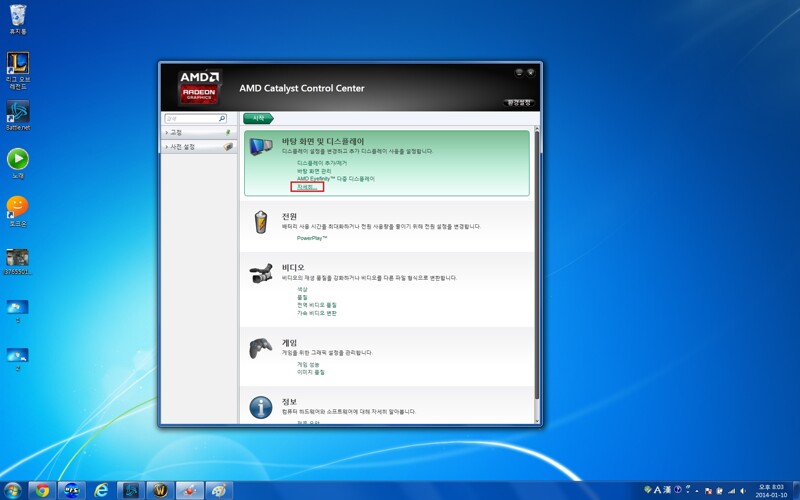This screenshot has width=800, height=500.
Task: Click the AMD Radeon Graphics logo
Action: pos(199,87)
